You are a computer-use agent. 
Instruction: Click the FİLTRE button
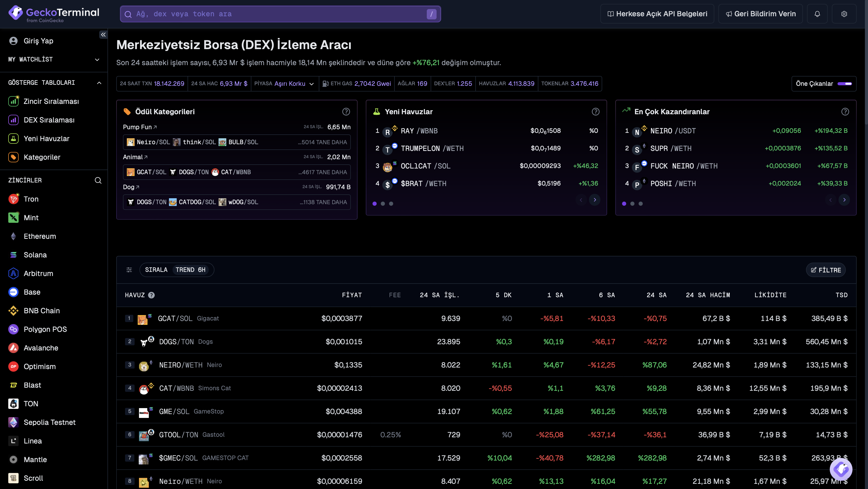click(x=826, y=270)
